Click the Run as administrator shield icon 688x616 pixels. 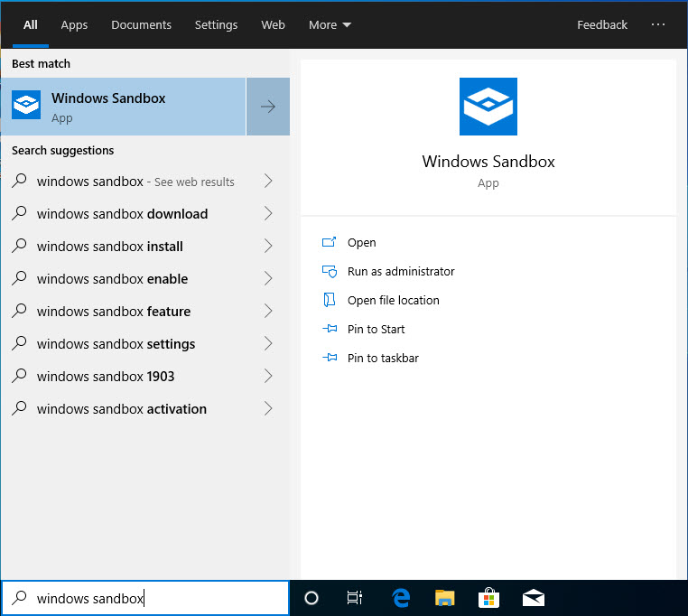[329, 271]
